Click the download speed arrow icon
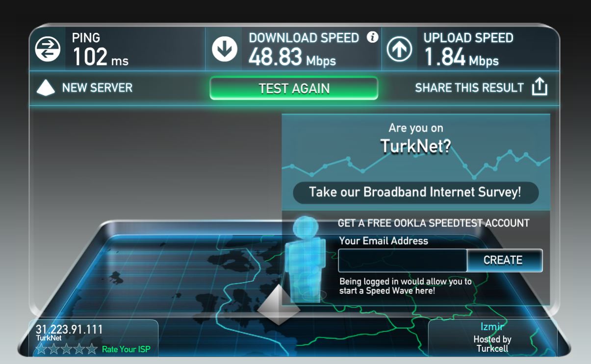Screen dimensions: 591x364 click(224, 49)
